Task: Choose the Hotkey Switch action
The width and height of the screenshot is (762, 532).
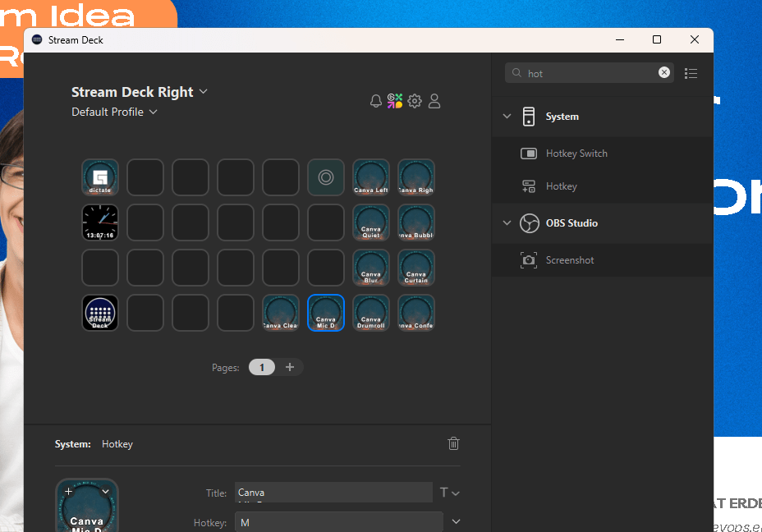Action: pos(603,154)
